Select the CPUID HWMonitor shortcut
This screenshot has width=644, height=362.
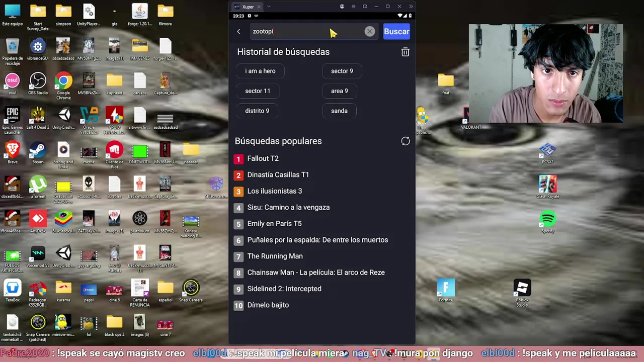(x=114, y=121)
